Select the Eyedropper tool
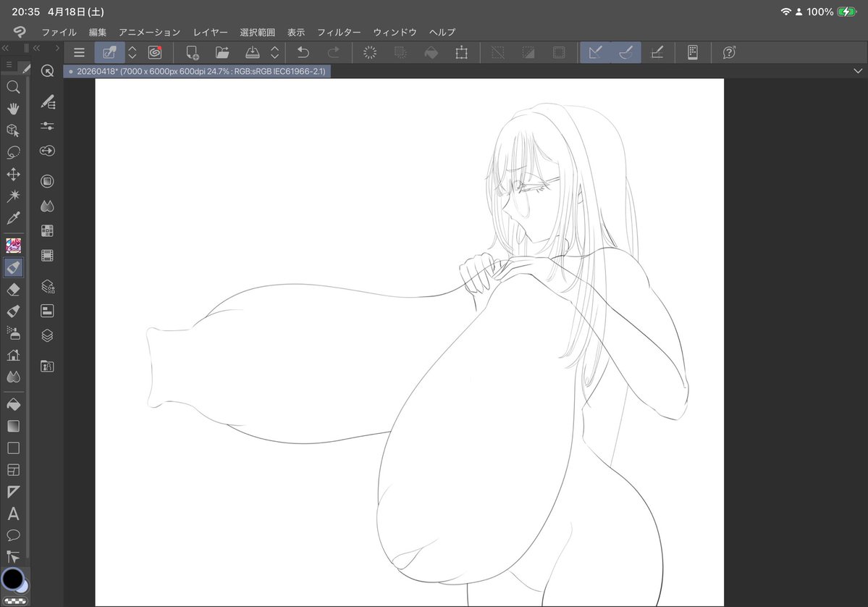Image resolution: width=868 pixels, height=607 pixels. pyautogui.click(x=14, y=218)
